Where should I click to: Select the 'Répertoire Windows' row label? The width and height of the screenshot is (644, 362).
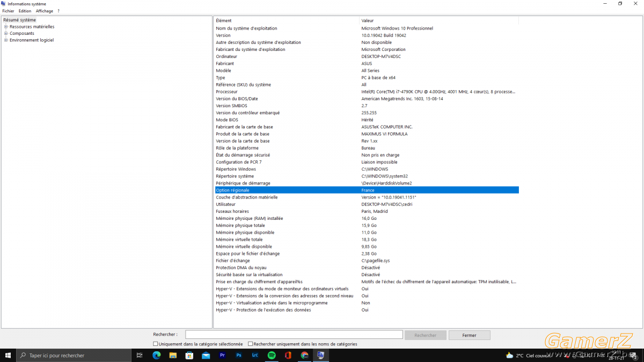[236, 169]
